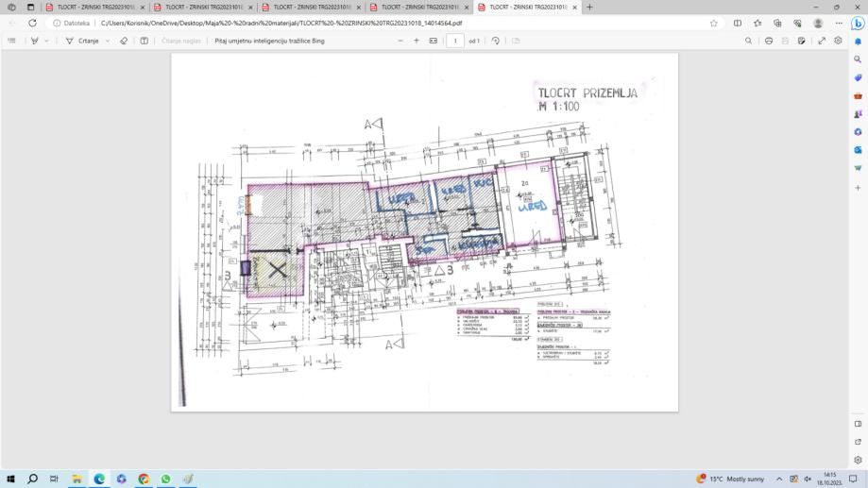Open Chrome from the taskbar
Image resolution: width=868 pixels, height=488 pixels.
[x=144, y=479]
